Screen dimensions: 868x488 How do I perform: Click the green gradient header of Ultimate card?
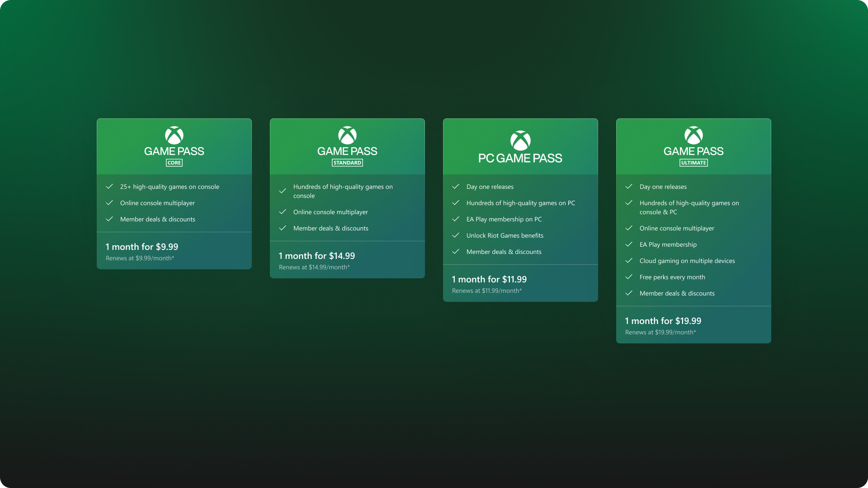coord(694,146)
